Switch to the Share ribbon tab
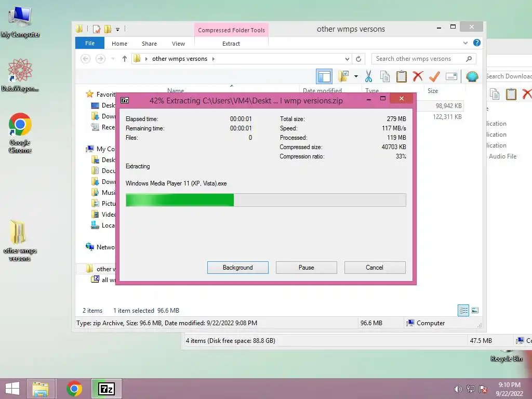This screenshot has width=532, height=399. click(149, 44)
